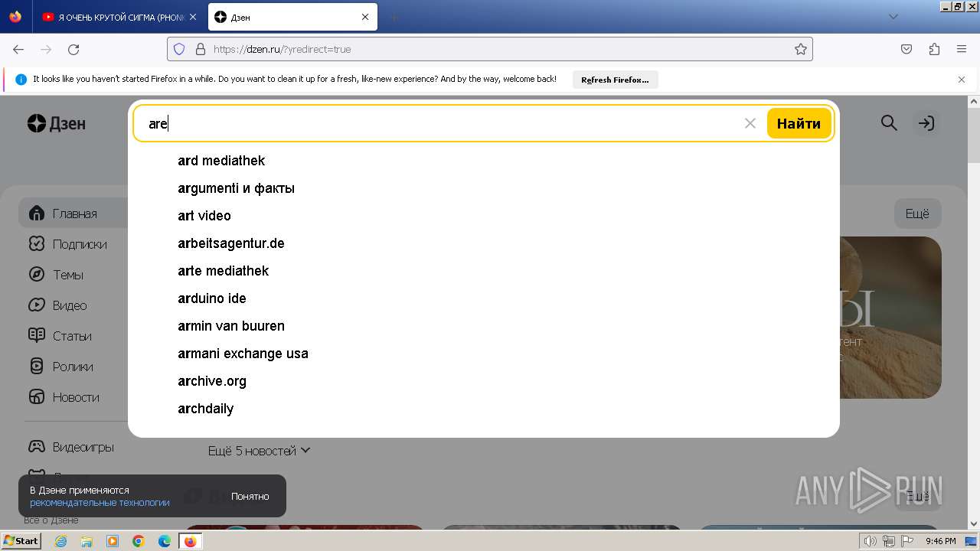Open the Ещё button at top right
980x551 pixels.
tap(917, 214)
